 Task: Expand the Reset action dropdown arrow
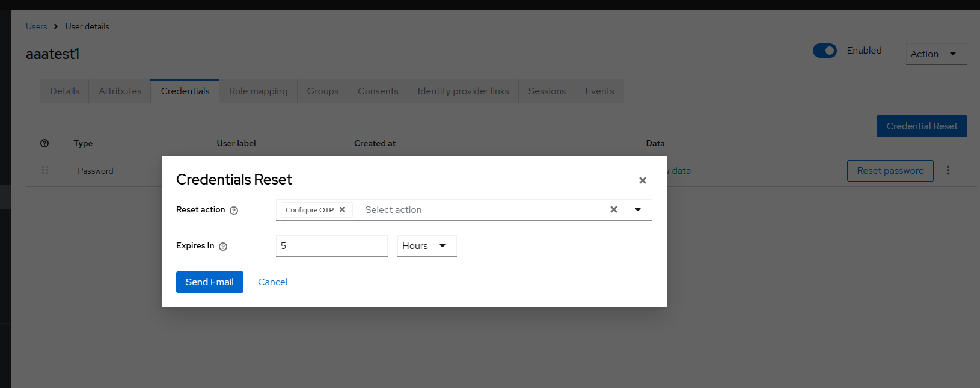[x=638, y=210]
